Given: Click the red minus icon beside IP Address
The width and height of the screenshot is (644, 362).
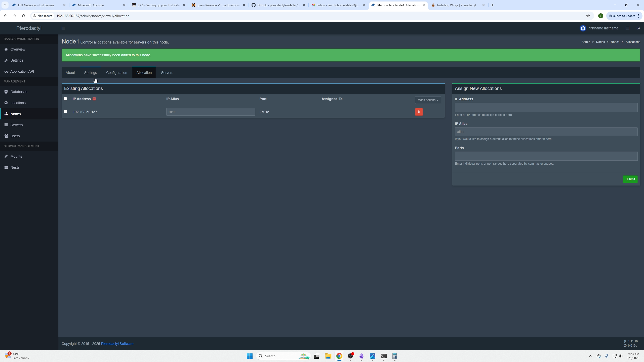Looking at the screenshot, I should click(x=94, y=99).
